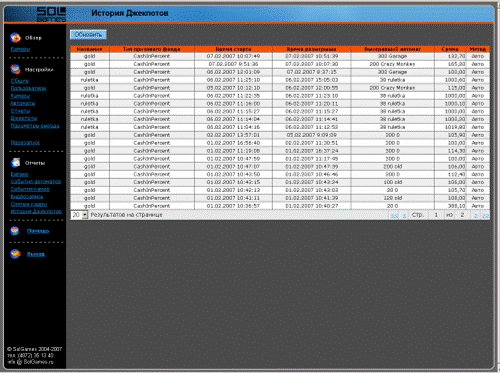Screen dimensions: 500x373
Task: Select the sum cell 105,70
Action: 450,190
